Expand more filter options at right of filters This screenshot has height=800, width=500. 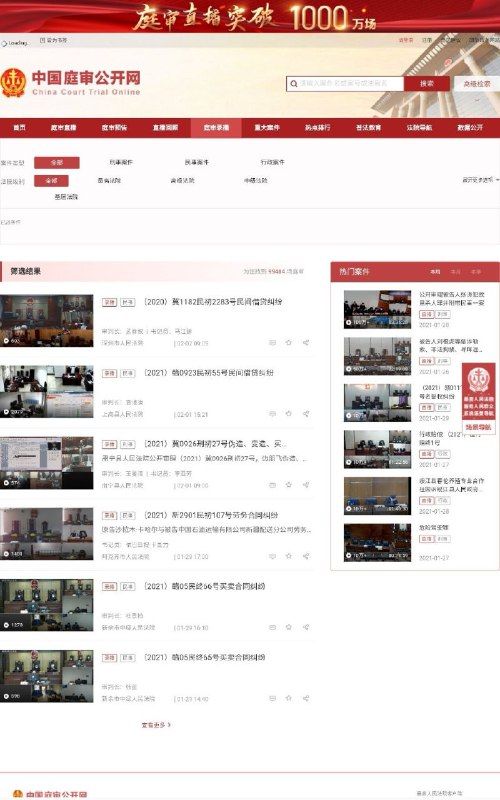(481, 180)
